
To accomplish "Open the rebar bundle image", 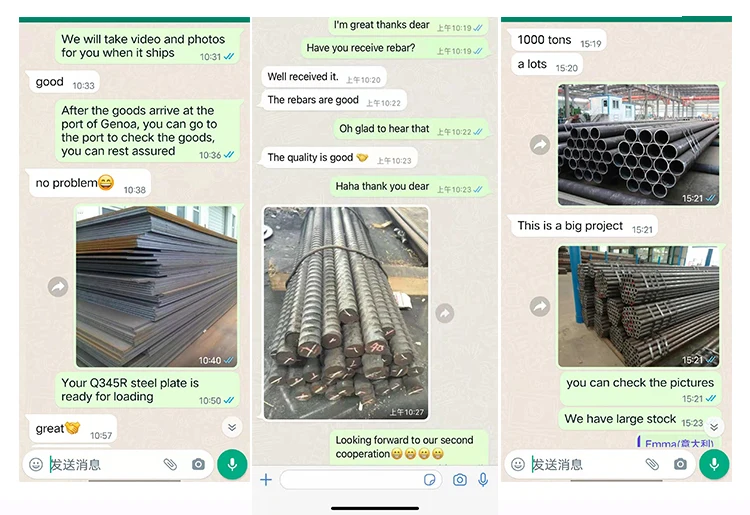I will (346, 313).
